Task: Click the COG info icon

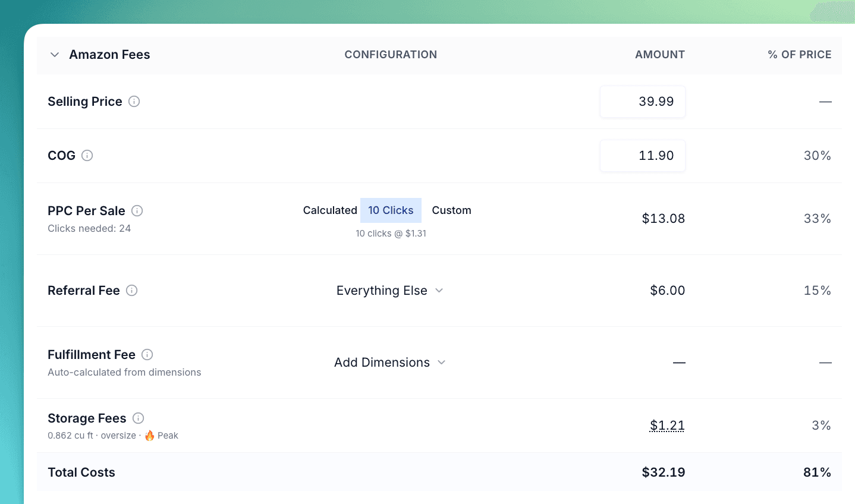Action: pyautogui.click(x=87, y=156)
